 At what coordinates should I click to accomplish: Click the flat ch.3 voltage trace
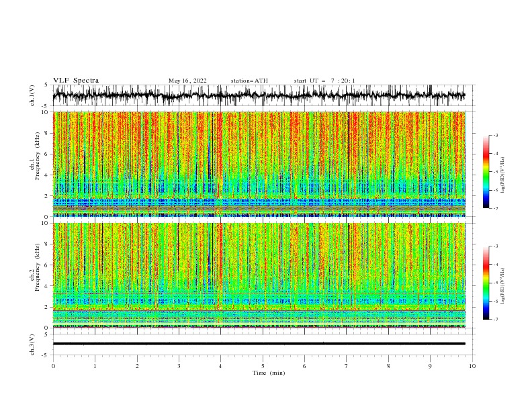click(259, 344)
